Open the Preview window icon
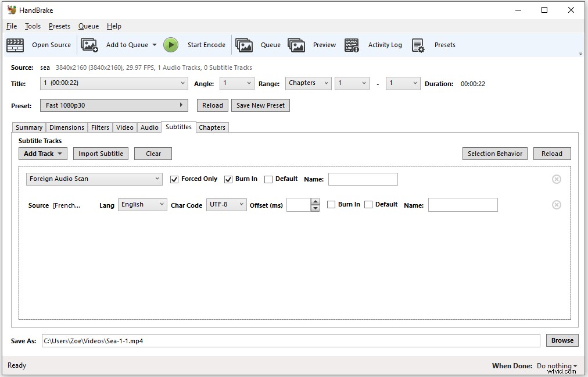The image size is (588, 377). [297, 45]
